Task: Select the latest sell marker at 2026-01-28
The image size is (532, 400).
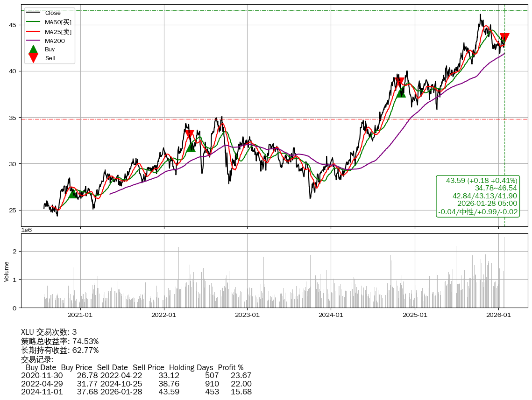Action: (x=504, y=38)
